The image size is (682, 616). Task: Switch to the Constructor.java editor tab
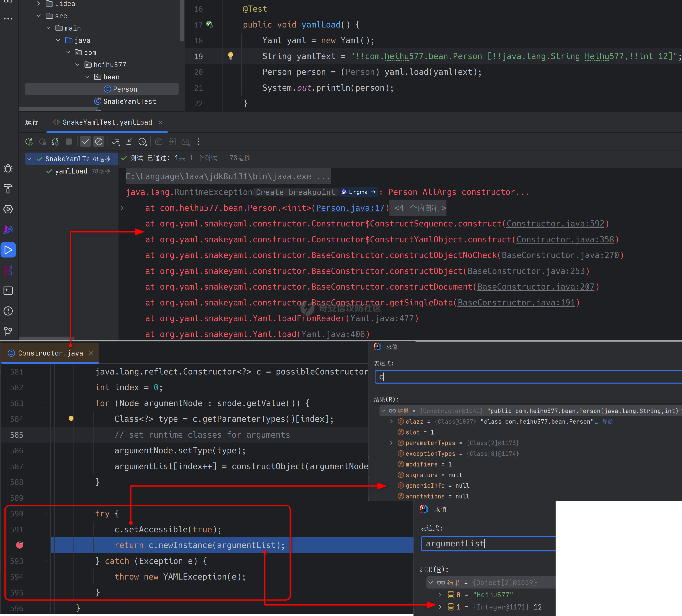pos(50,353)
